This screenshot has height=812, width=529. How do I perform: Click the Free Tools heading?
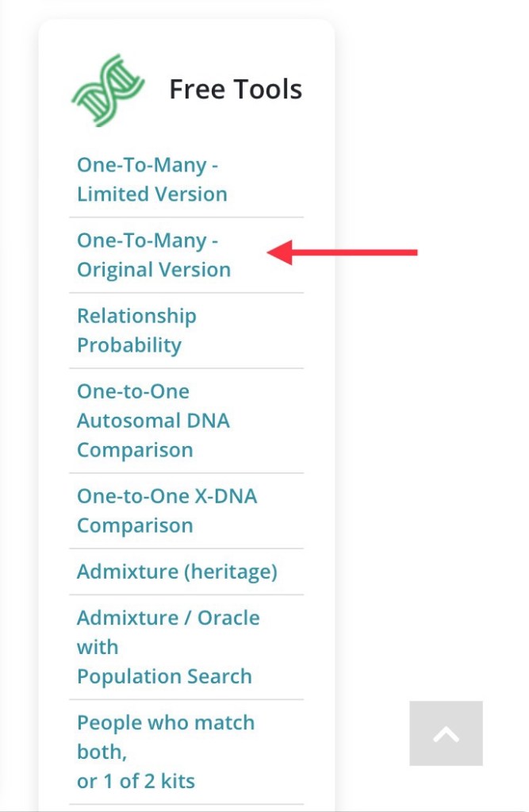point(236,90)
